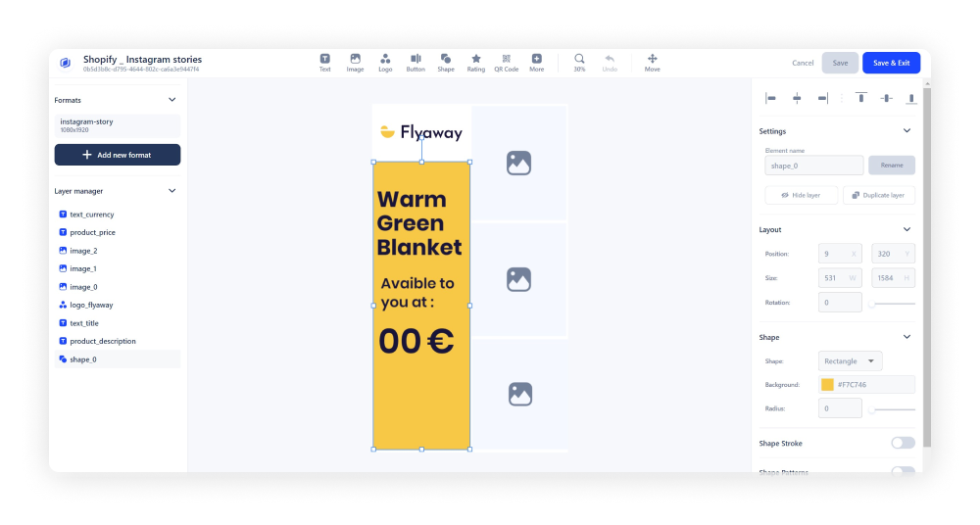Select the product_price layer
This screenshot has height=525, width=980.
(x=118, y=232)
